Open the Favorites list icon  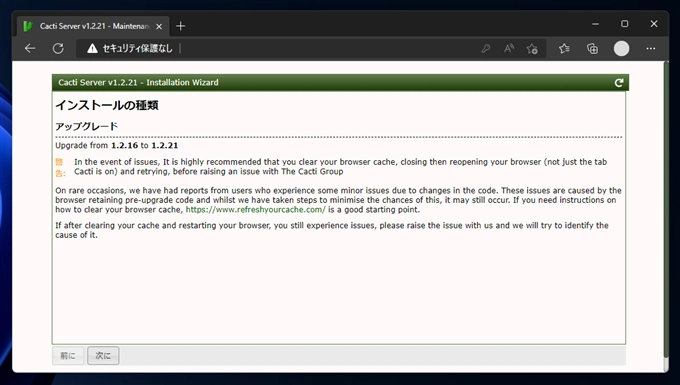tap(564, 49)
